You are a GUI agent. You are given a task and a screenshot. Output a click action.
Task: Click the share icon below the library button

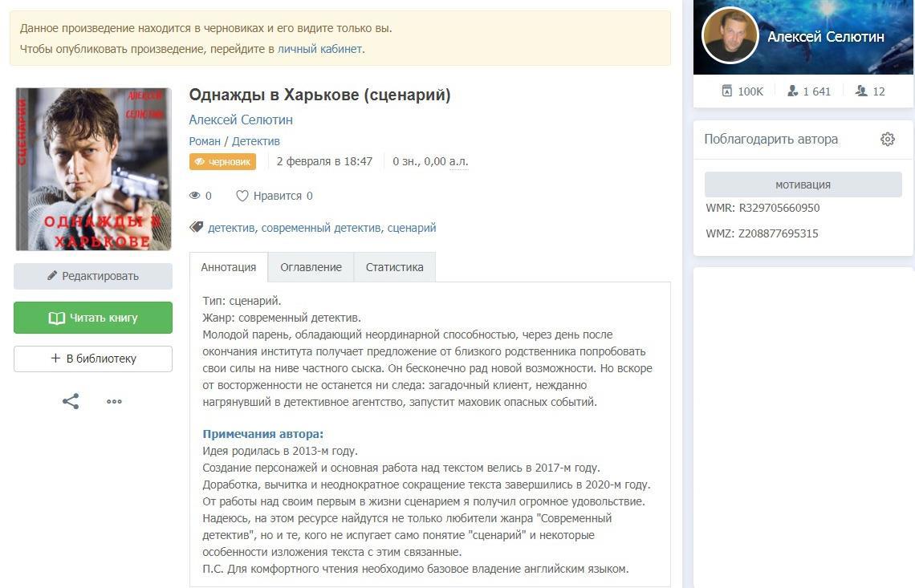point(71,401)
